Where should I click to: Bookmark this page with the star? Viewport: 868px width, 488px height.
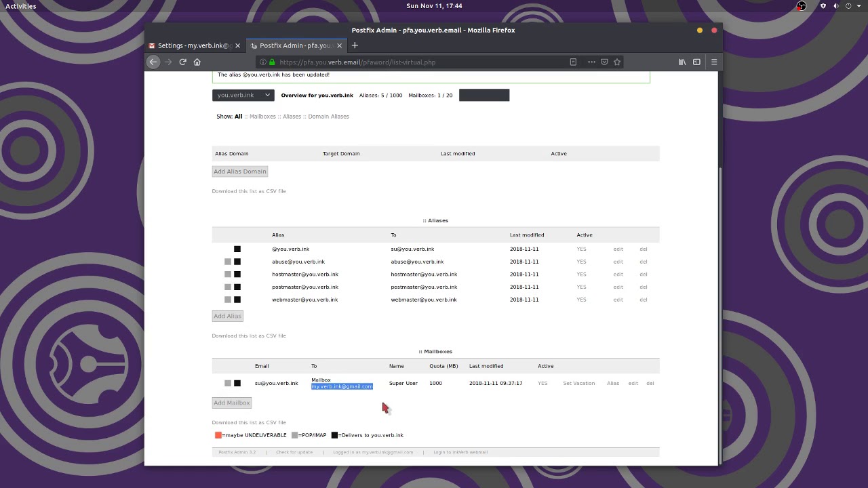[617, 62]
